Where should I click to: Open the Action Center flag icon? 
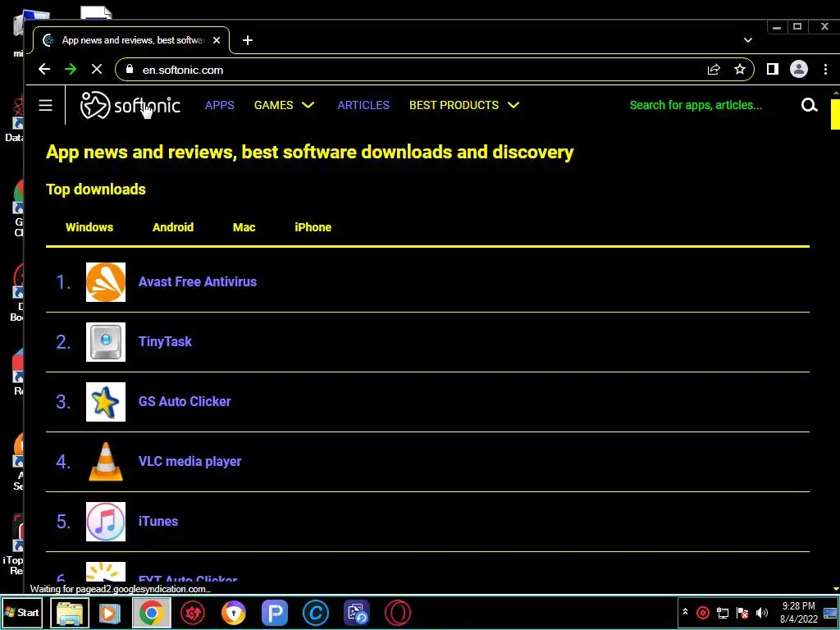(x=742, y=613)
